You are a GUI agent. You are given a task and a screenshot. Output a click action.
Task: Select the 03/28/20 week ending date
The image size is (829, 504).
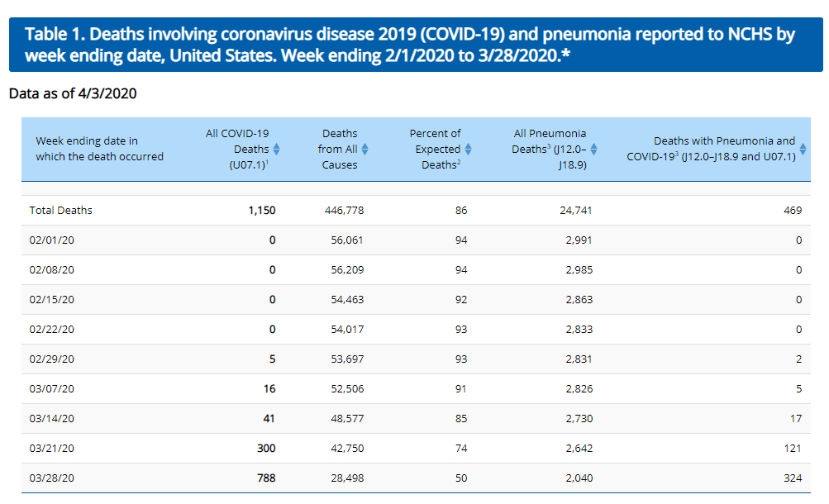[52, 478]
